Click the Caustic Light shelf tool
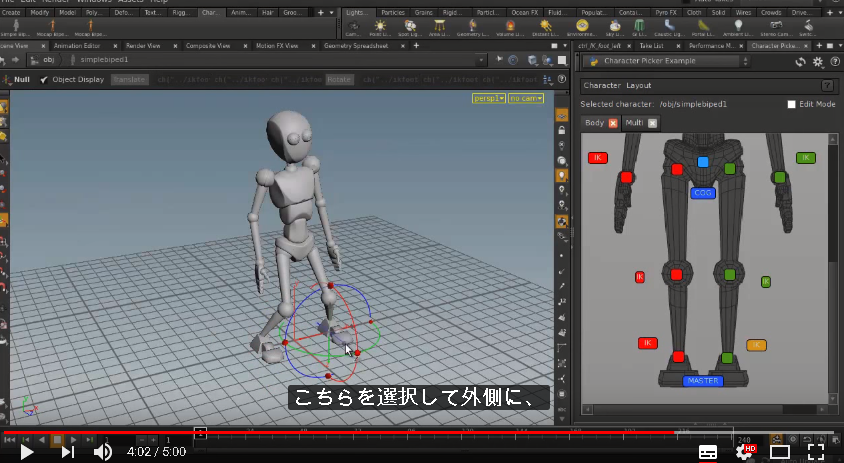The width and height of the screenshot is (844, 463). pyautogui.click(x=669, y=28)
